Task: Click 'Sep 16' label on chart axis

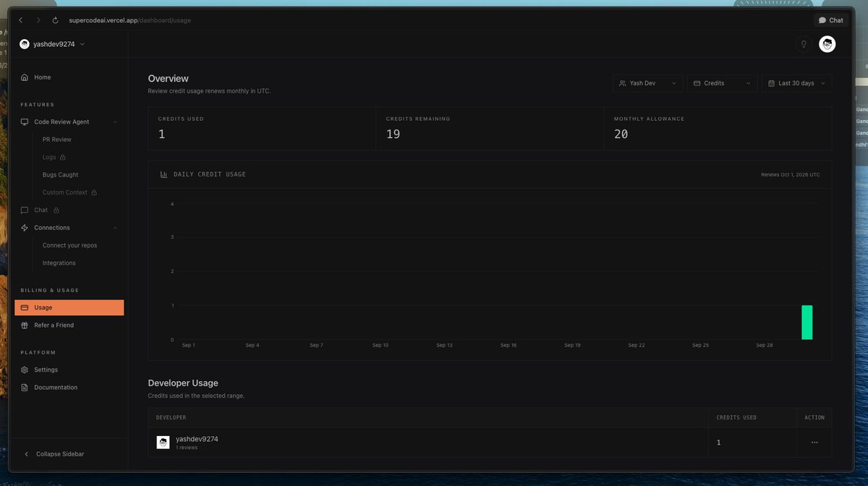Action: tap(509, 345)
